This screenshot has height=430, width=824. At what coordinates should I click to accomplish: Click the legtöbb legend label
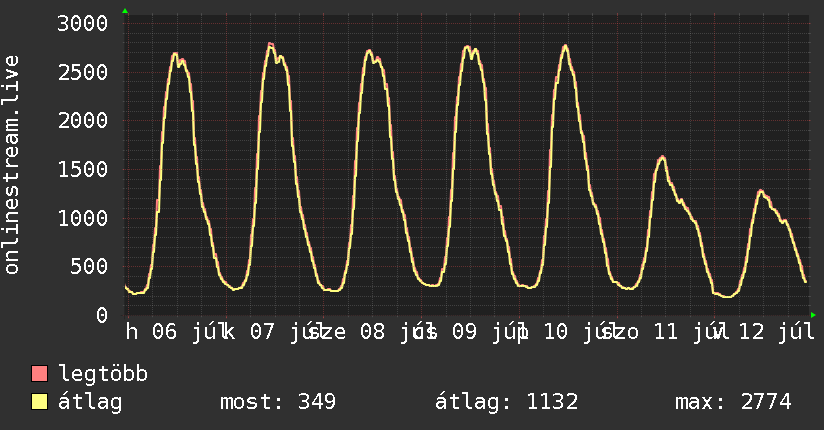[103, 374]
